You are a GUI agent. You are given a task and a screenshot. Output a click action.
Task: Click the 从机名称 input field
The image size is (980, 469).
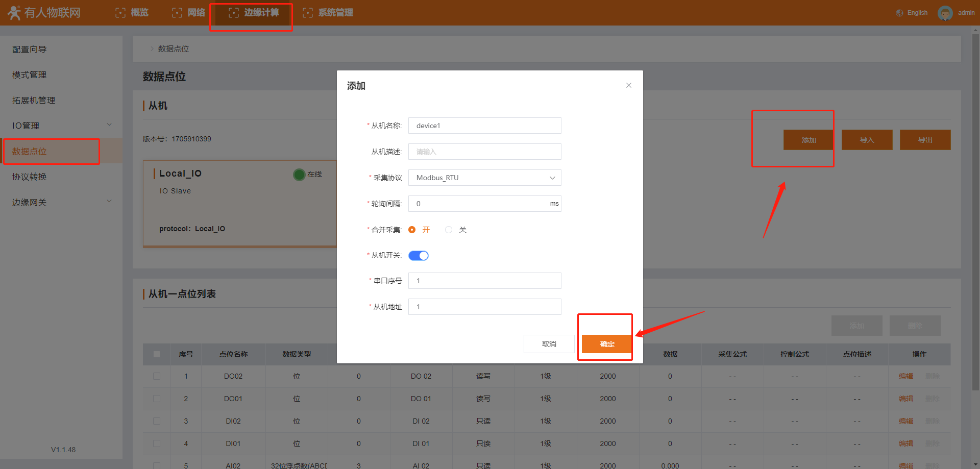pos(484,126)
